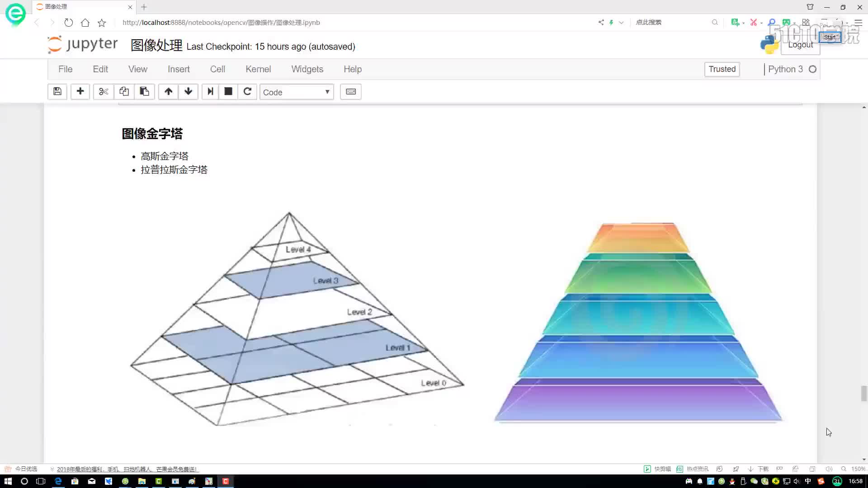Copy selected cells
Viewport: 868px width, 488px height.
coord(124,92)
